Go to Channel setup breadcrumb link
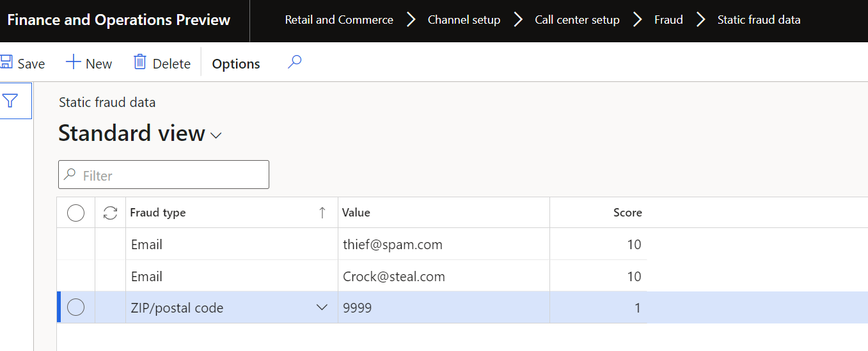This screenshot has height=351, width=868. point(464,20)
